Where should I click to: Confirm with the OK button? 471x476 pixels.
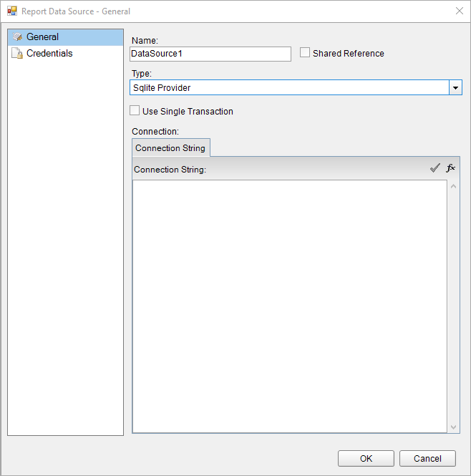click(366, 458)
